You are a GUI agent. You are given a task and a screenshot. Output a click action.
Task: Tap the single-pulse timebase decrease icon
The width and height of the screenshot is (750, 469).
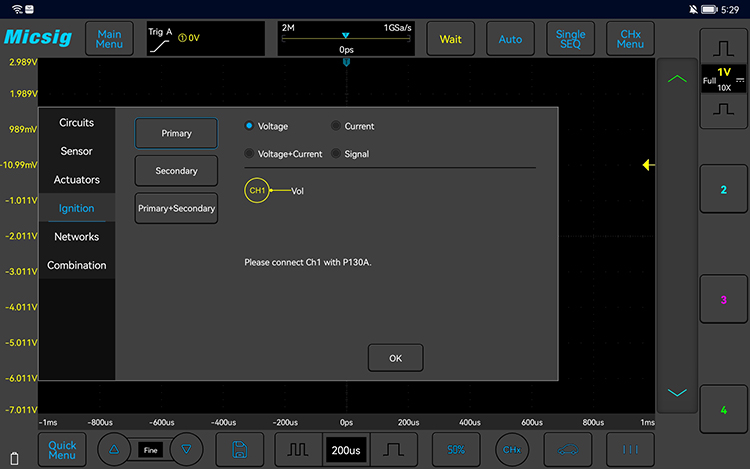point(394,449)
